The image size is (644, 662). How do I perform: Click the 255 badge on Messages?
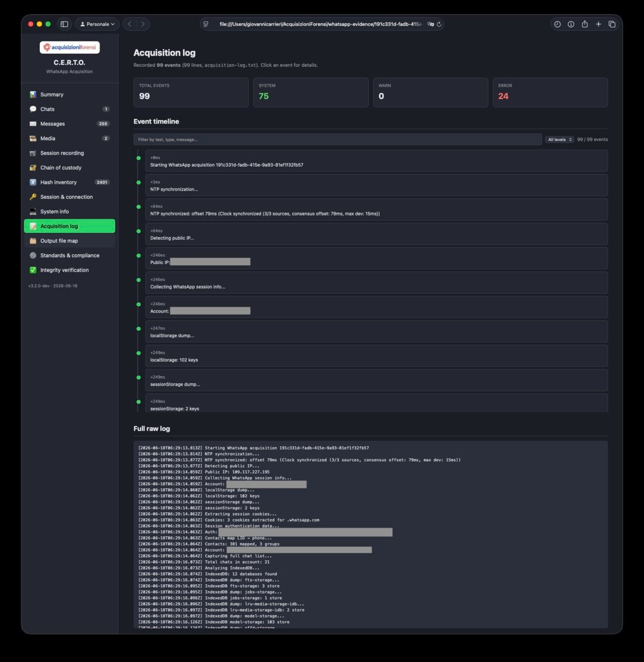point(103,124)
